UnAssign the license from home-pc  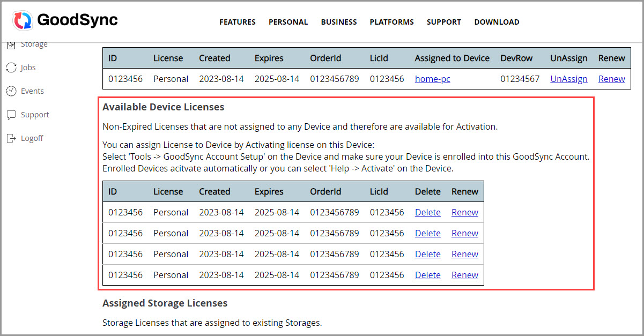point(568,78)
